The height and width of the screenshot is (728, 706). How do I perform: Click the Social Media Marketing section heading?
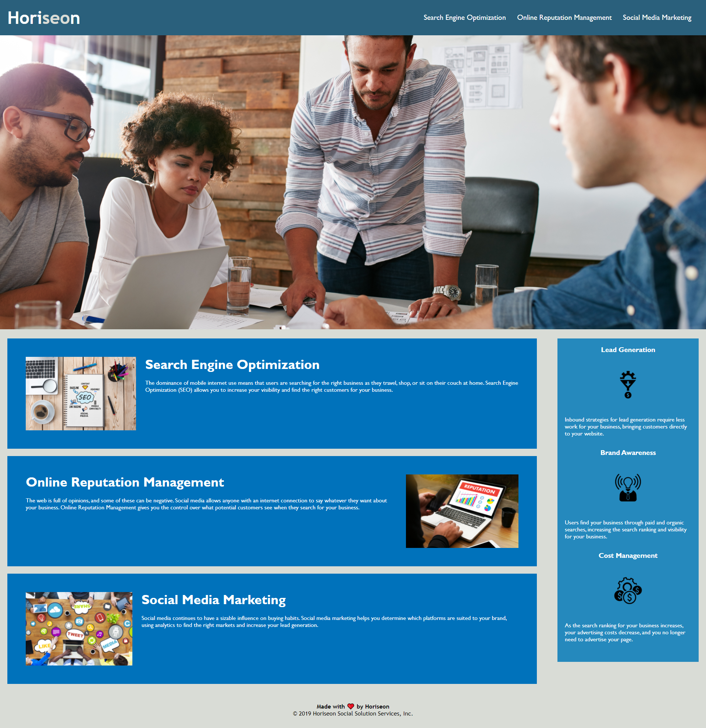(214, 599)
